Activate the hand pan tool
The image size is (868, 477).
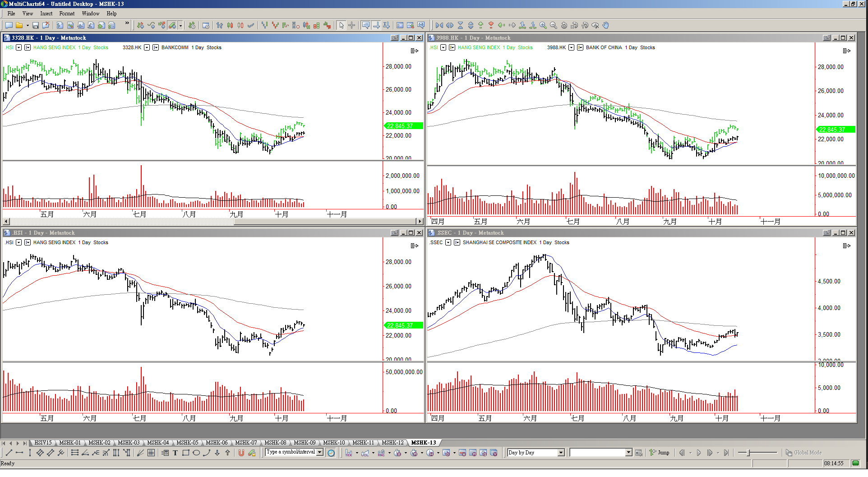click(x=606, y=26)
